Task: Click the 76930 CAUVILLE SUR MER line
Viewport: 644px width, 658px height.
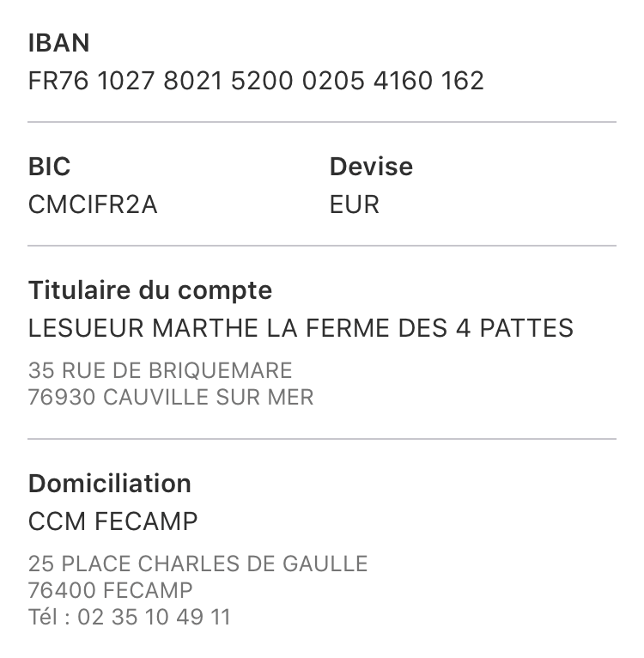Action: point(171,398)
